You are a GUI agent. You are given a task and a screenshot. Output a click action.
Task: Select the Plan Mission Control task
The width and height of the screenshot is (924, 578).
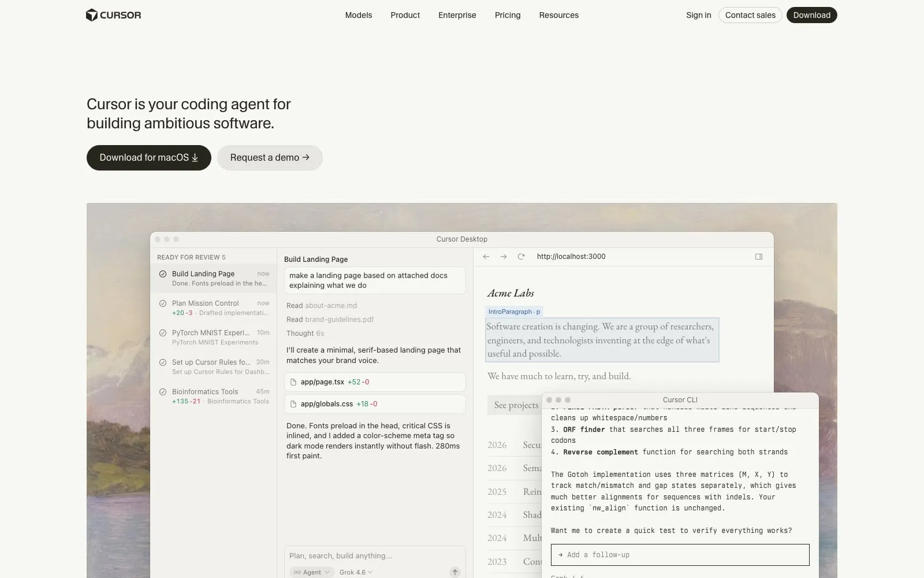[x=214, y=308]
